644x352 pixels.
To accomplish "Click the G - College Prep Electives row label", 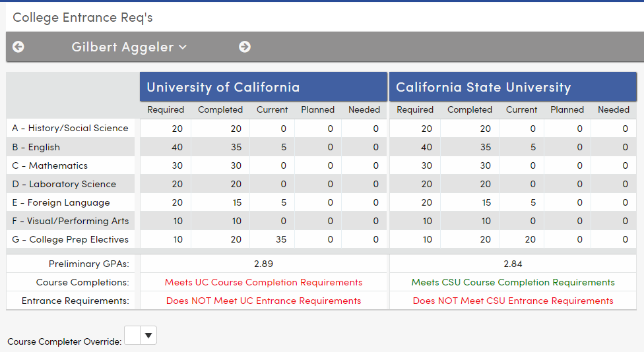I will (x=70, y=239).
